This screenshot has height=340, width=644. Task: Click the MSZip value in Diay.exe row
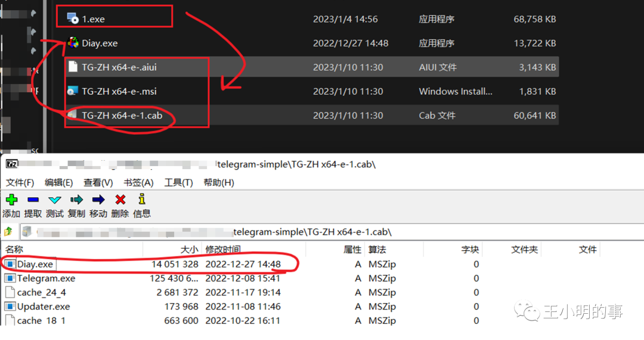[x=382, y=264]
